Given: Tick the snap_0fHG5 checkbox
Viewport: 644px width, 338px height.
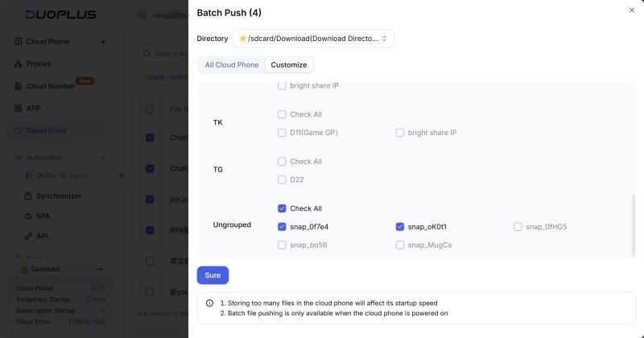Looking at the screenshot, I should (518, 227).
